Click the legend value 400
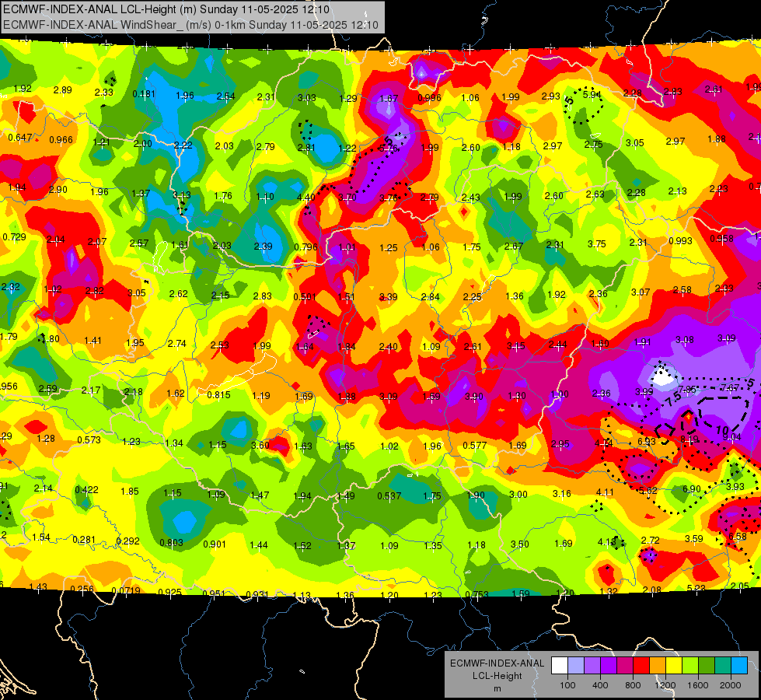 (x=600, y=685)
